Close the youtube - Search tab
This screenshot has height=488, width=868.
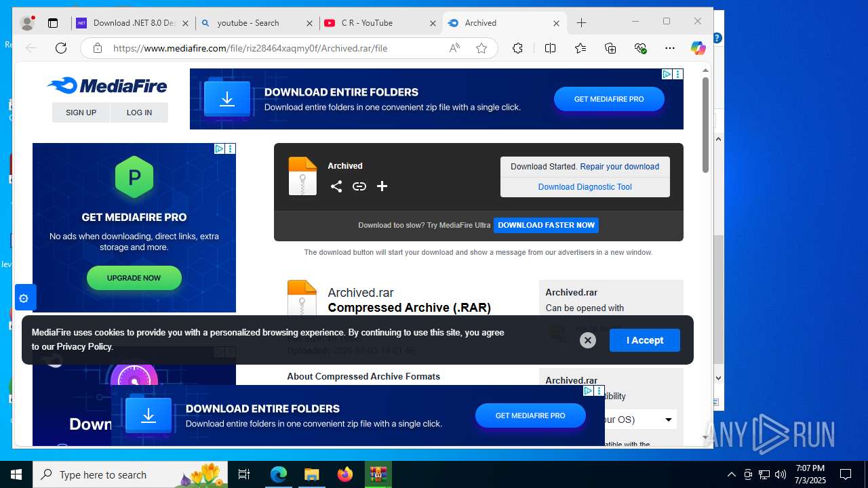pos(310,23)
